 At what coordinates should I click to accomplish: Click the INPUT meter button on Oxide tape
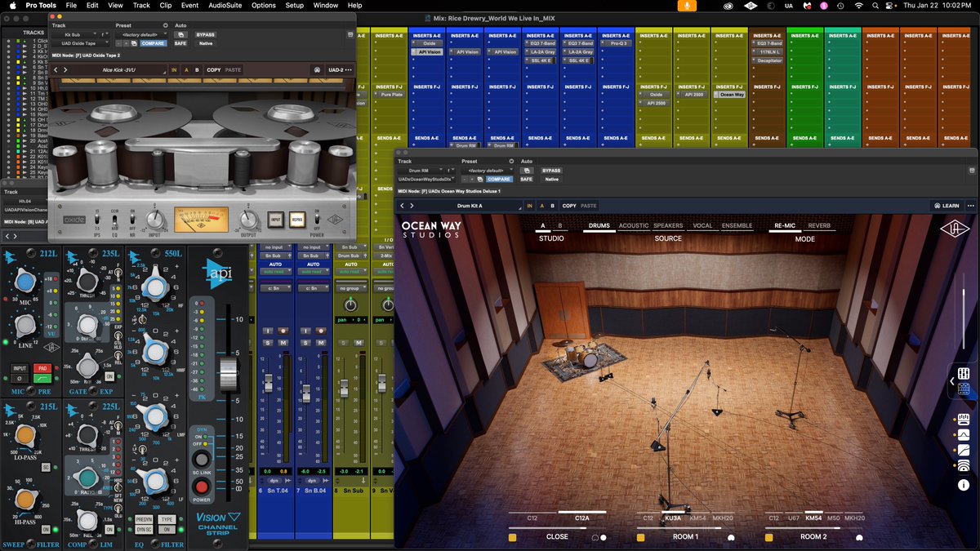tap(274, 220)
